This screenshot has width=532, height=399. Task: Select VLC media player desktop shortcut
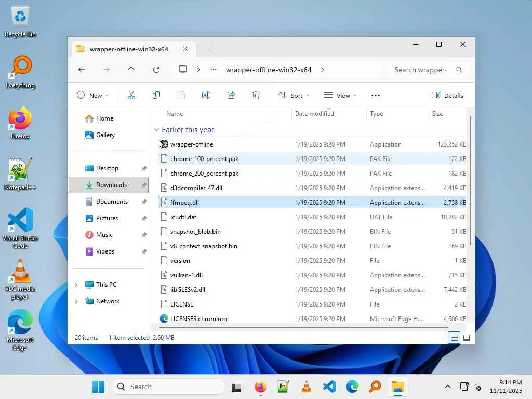[x=20, y=279]
